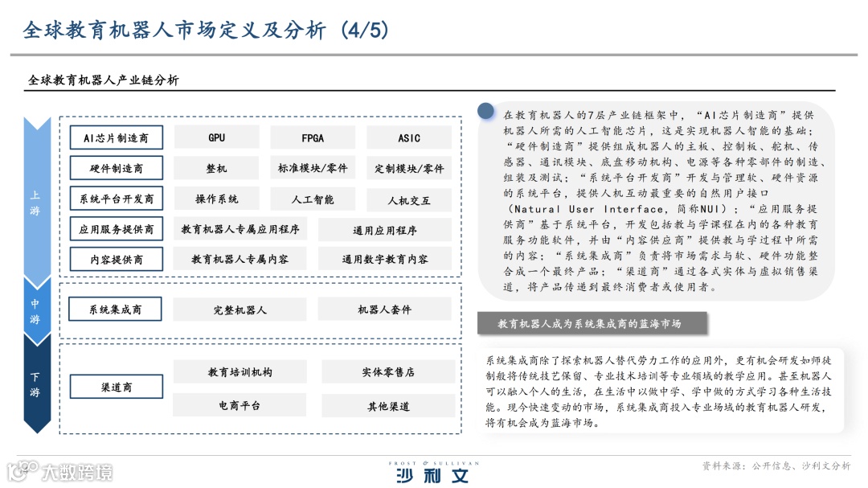Click the '系统集成商' box
This screenshot has width=868, height=488.
point(115,309)
